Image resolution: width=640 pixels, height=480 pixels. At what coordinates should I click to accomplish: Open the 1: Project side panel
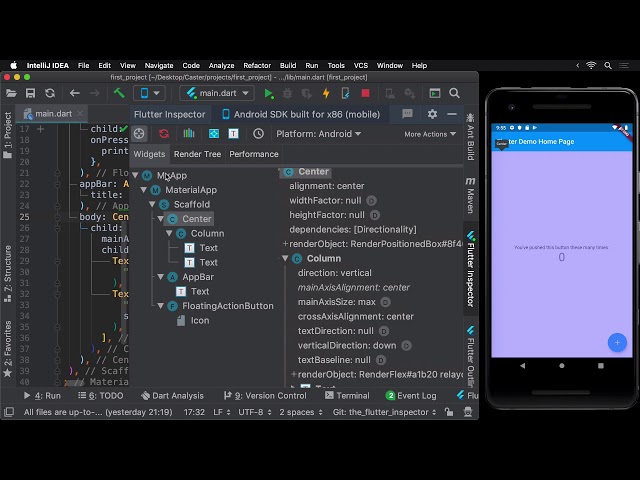tap(8, 135)
